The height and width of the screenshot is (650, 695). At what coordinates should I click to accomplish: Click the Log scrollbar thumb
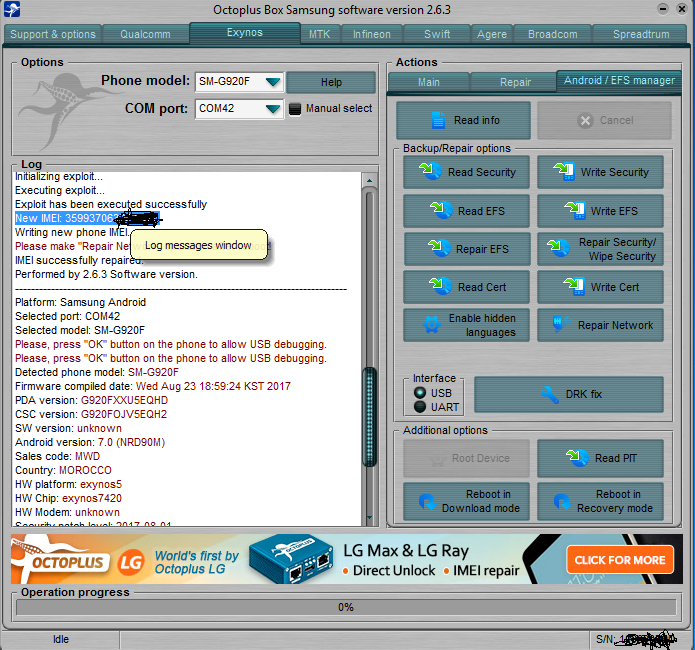[x=369, y=417]
